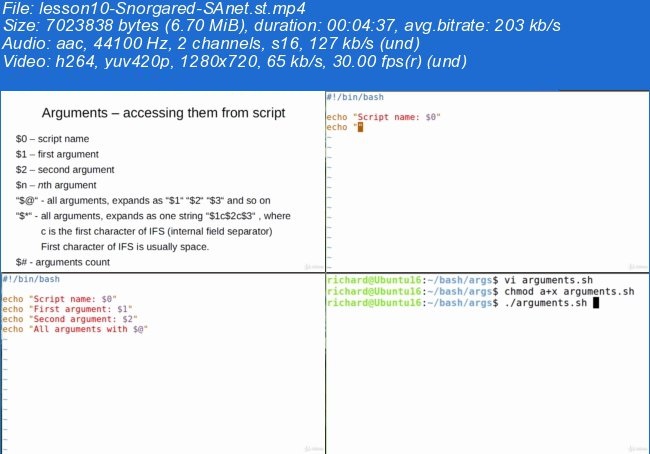Viewport: 650px width, 454px height.
Task: Click the '"$@" - all arguments' slide line
Action: 143,201
